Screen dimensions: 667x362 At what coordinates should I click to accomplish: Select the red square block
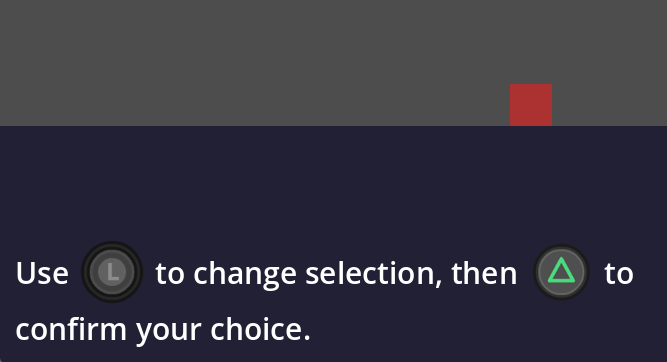pyautogui.click(x=531, y=105)
